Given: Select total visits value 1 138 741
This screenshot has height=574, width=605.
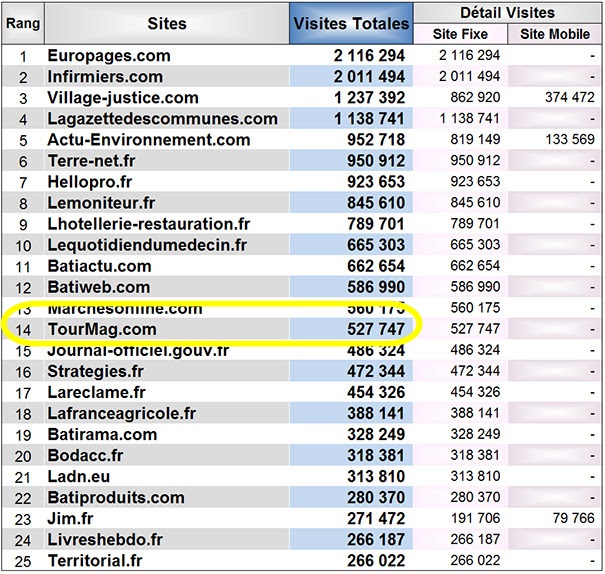Looking at the screenshot, I should 369,119.
